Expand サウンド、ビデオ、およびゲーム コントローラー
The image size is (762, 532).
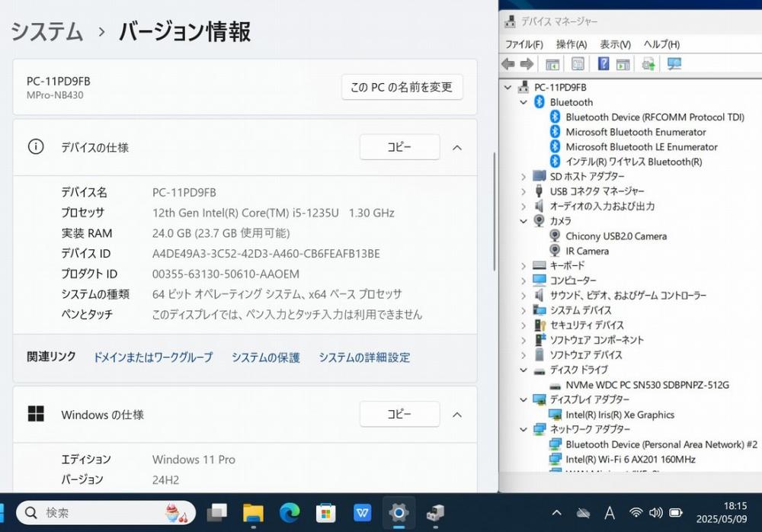pos(523,296)
